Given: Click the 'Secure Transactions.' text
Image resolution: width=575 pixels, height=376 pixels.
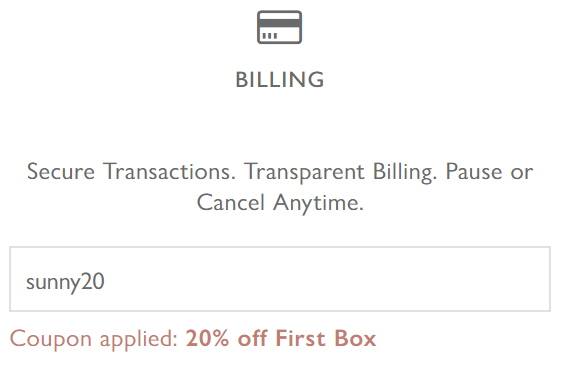Looking at the screenshot, I should point(131,171).
